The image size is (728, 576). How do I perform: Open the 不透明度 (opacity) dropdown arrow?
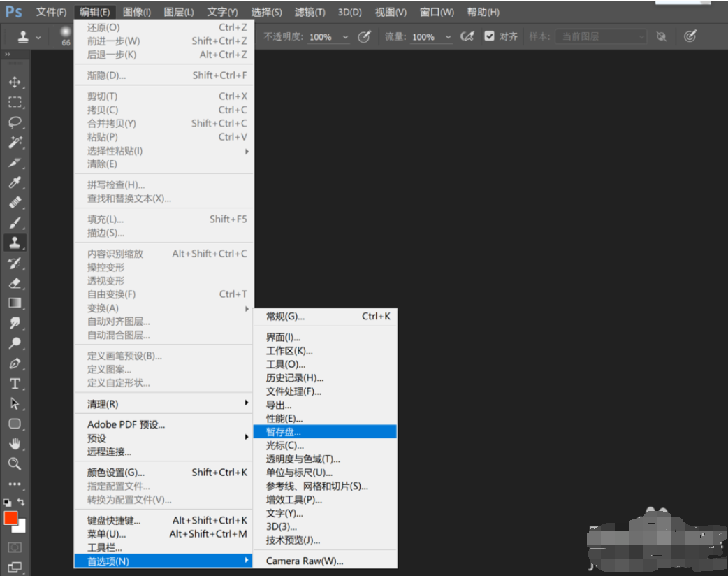pos(345,37)
